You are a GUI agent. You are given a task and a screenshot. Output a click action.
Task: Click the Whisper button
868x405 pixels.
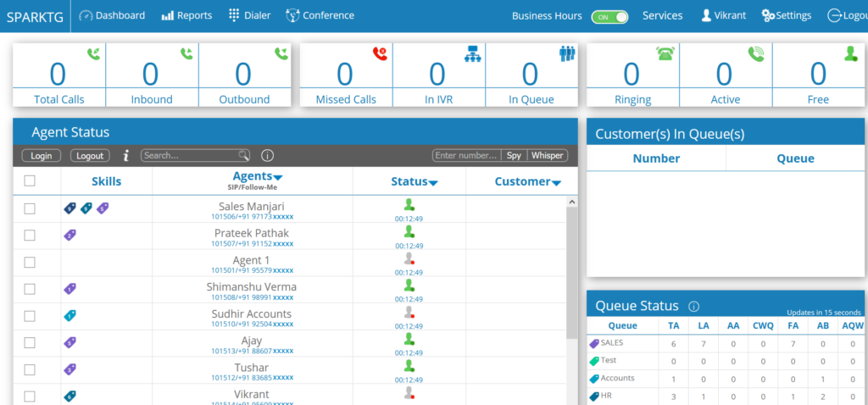click(x=548, y=155)
